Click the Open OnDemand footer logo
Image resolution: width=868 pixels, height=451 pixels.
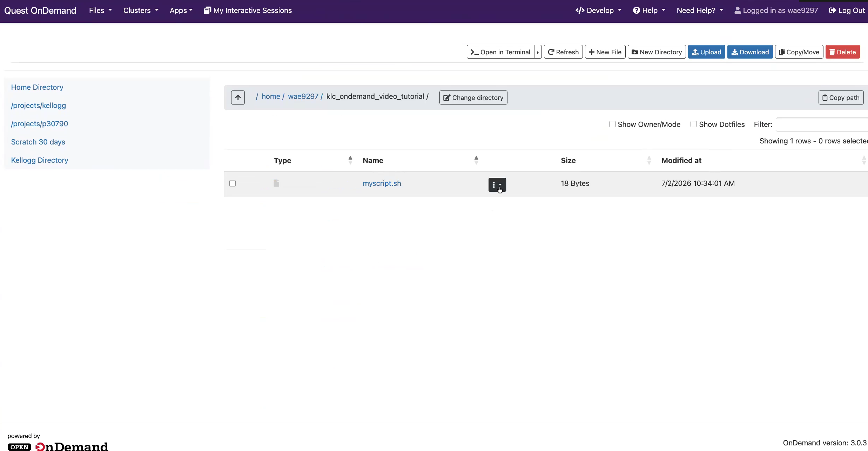click(x=58, y=446)
